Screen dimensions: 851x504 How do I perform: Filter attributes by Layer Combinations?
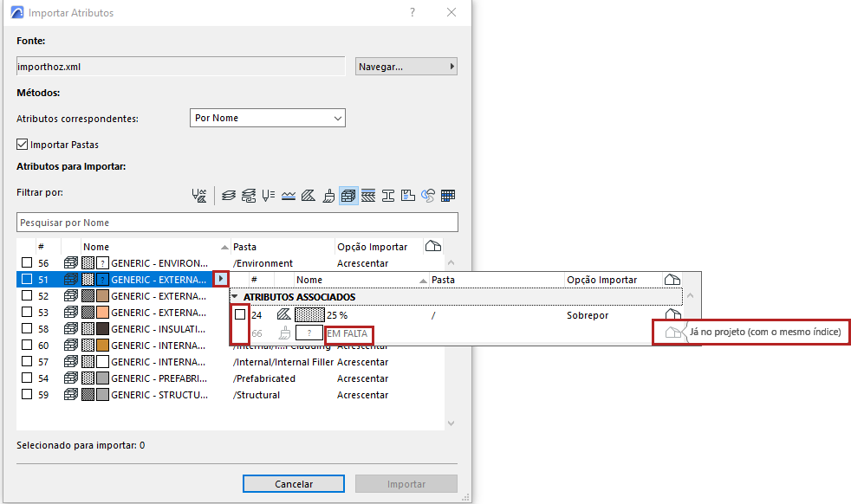[x=249, y=195]
